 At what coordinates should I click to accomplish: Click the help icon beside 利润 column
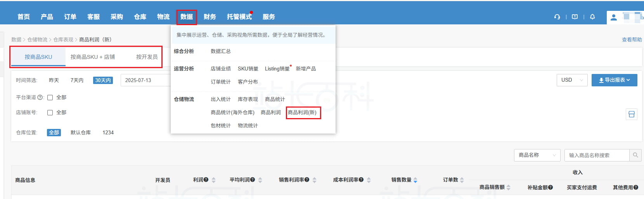point(206,180)
